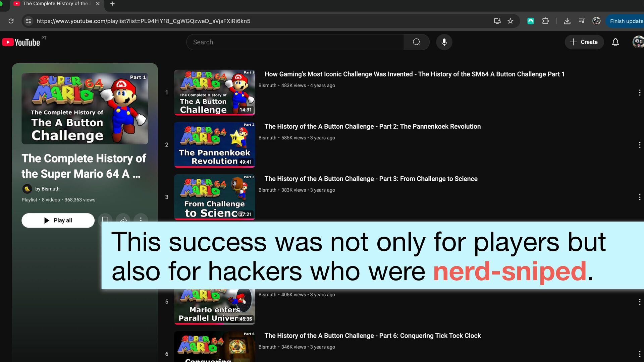Click the Create button

click(x=584, y=42)
